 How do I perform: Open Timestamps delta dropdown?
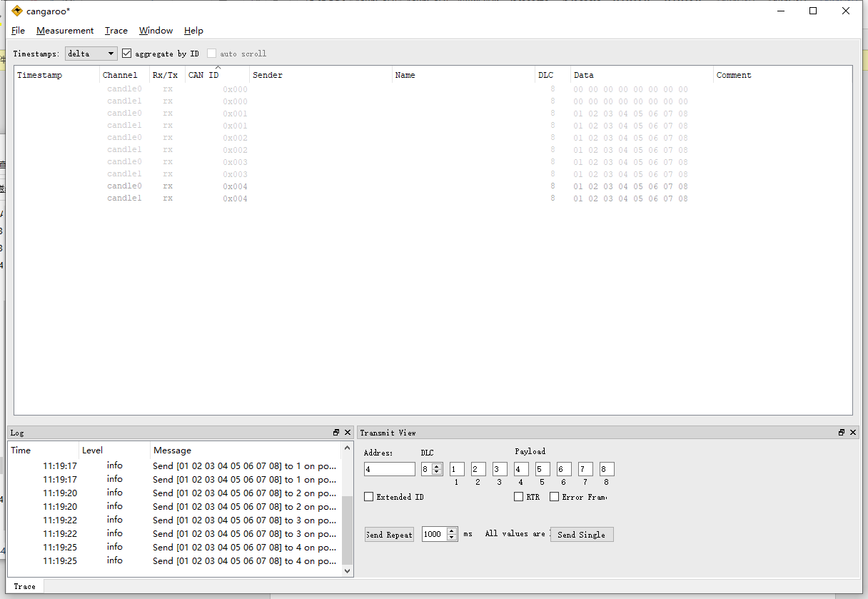coord(91,54)
